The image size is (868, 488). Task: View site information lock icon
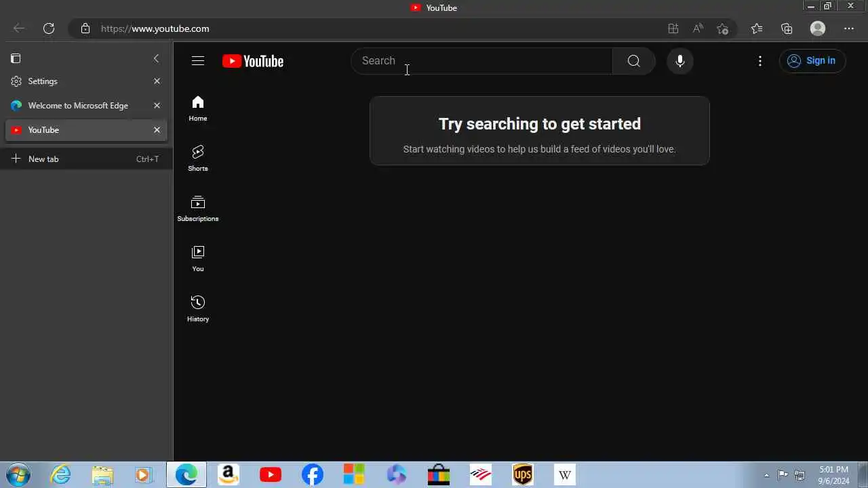pos(85,28)
